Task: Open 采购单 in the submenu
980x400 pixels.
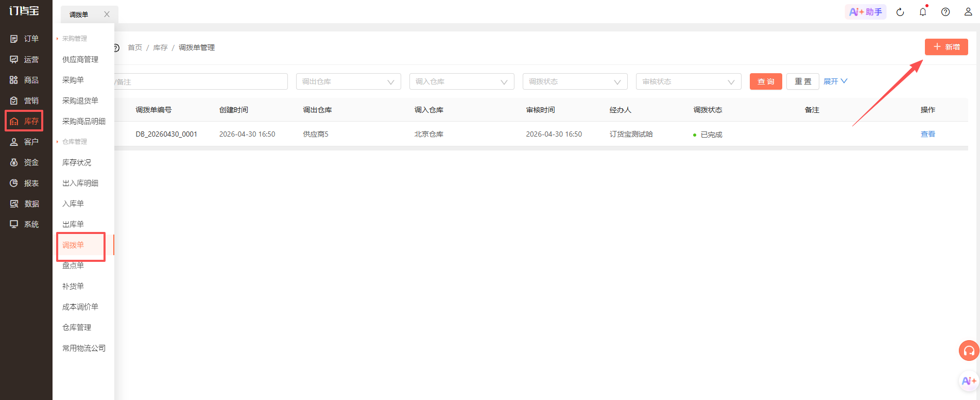Action: 73,80
